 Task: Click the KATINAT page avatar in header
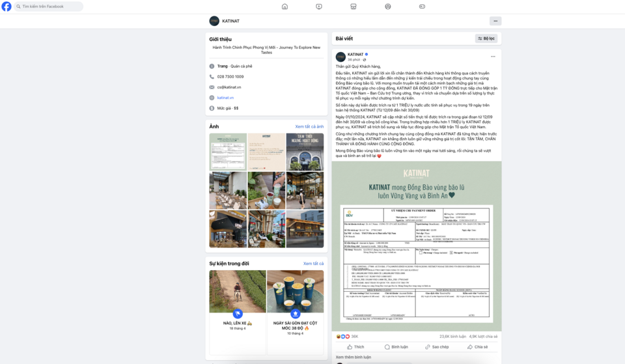coord(214,21)
